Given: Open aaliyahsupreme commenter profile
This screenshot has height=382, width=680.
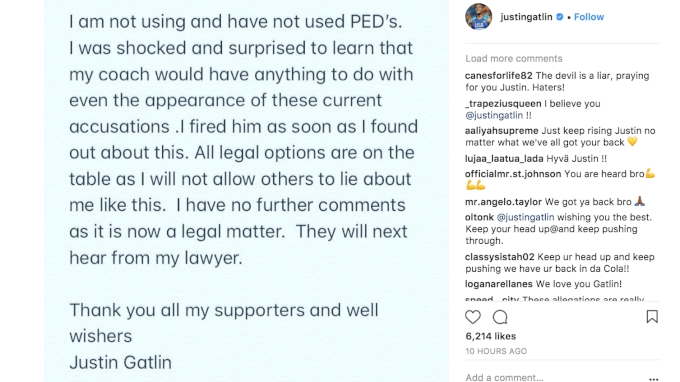Looking at the screenshot, I should coord(502,131).
